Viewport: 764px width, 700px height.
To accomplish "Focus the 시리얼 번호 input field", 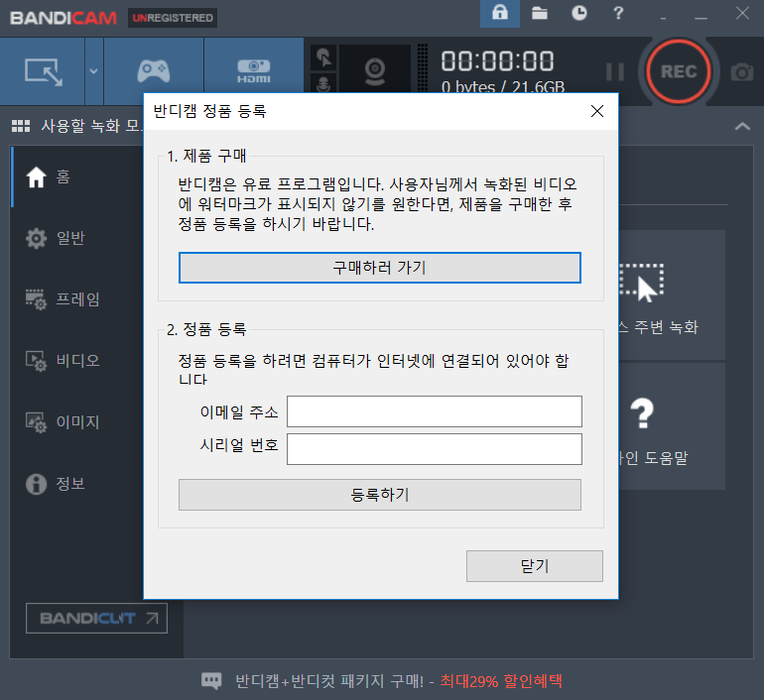I will coord(435,449).
